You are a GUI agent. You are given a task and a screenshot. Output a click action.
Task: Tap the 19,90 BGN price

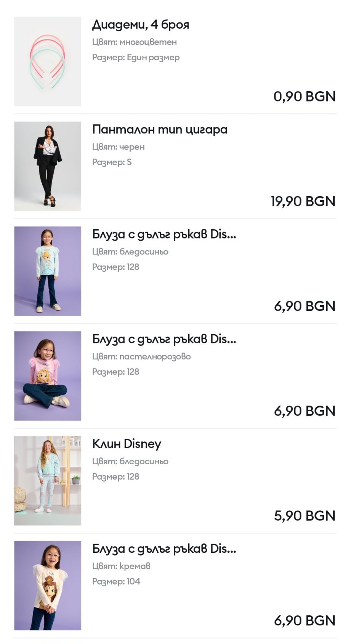303,201
